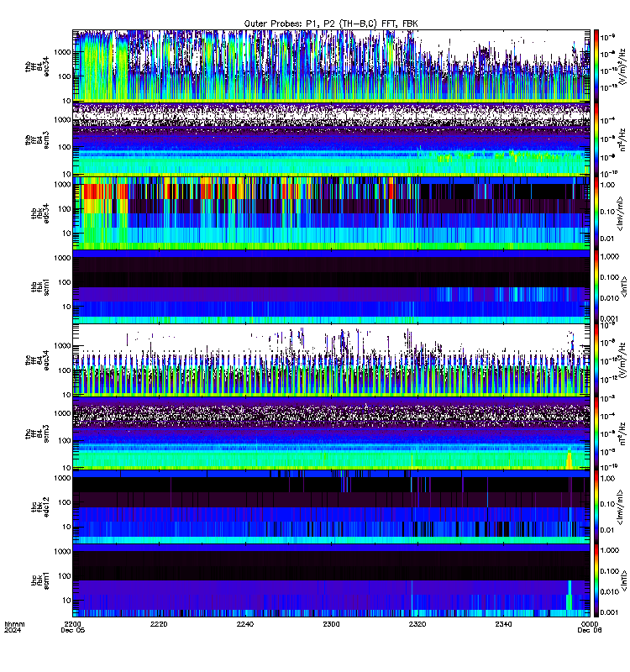
Task: Click the date label beneath the 2200 tick
Action: pyautogui.click(x=73, y=630)
